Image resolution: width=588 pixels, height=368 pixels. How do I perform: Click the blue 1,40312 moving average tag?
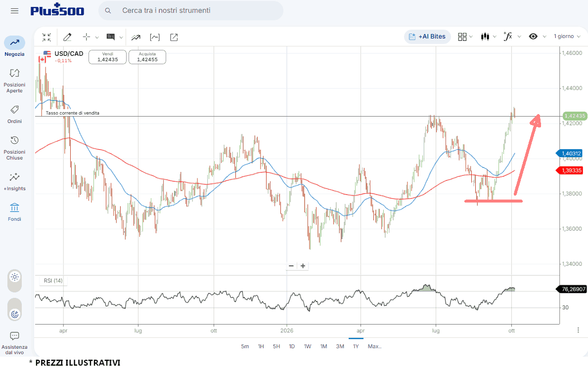[x=569, y=153]
